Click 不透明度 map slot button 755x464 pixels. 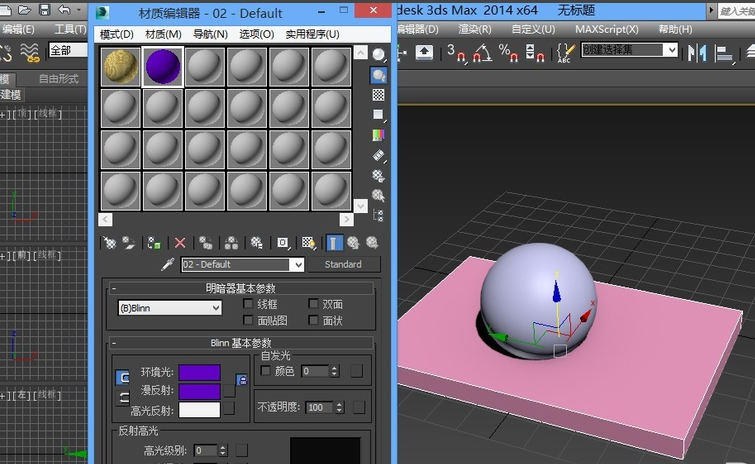click(x=359, y=407)
